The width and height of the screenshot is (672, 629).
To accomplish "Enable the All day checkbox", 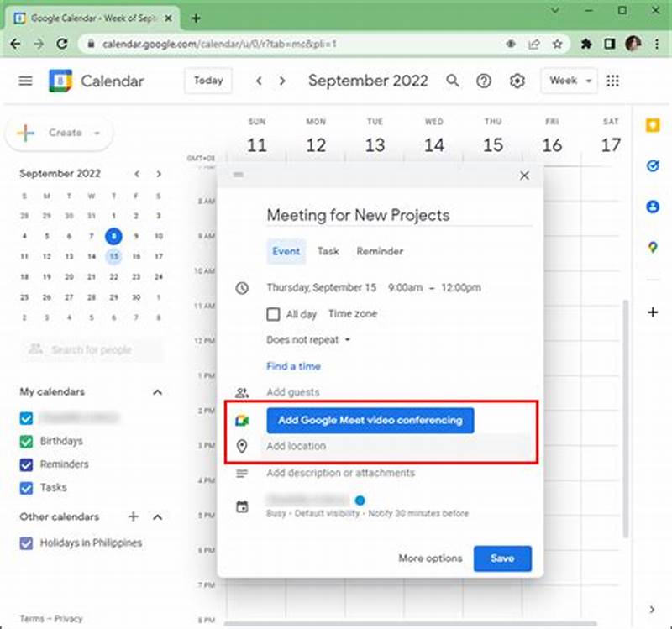I will [x=273, y=314].
